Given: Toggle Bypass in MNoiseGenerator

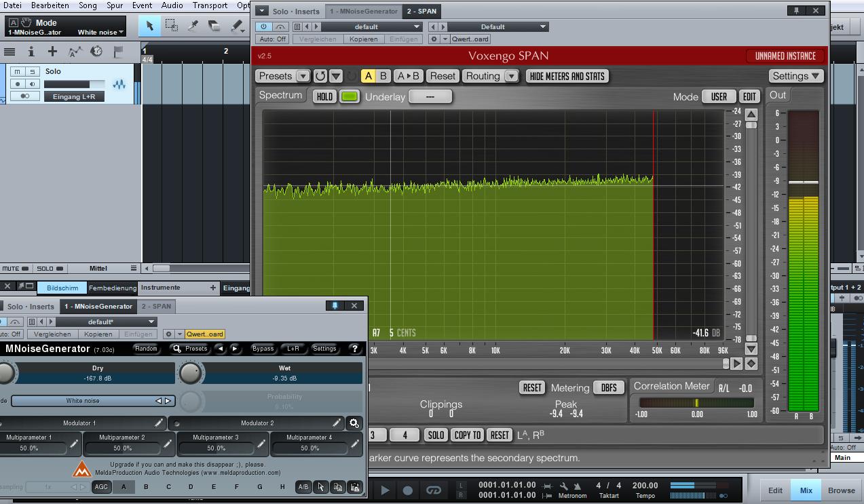Looking at the screenshot, I should click(263, 349).
